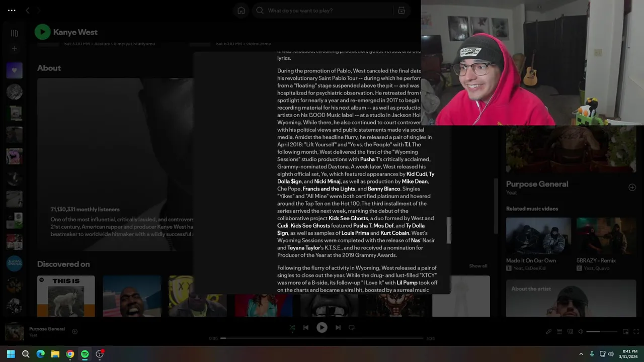Adjust the Spotify volume slider
Viewport: 644px width, 362px height.
coord(602,331)
